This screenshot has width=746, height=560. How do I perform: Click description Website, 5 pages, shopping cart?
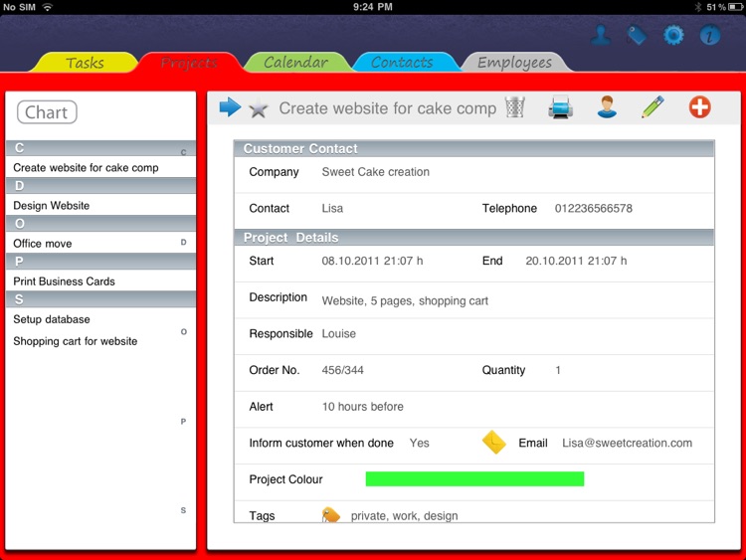405,300
